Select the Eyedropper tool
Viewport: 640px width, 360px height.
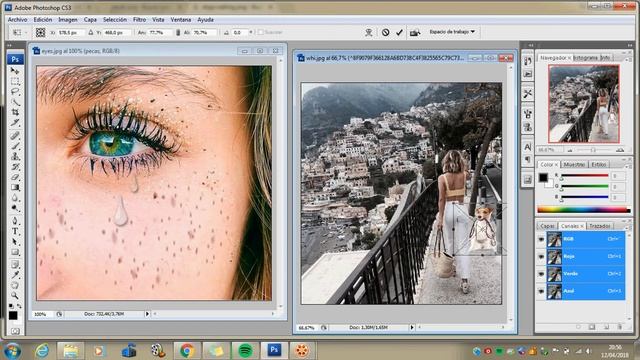click(x=15, y=275)
